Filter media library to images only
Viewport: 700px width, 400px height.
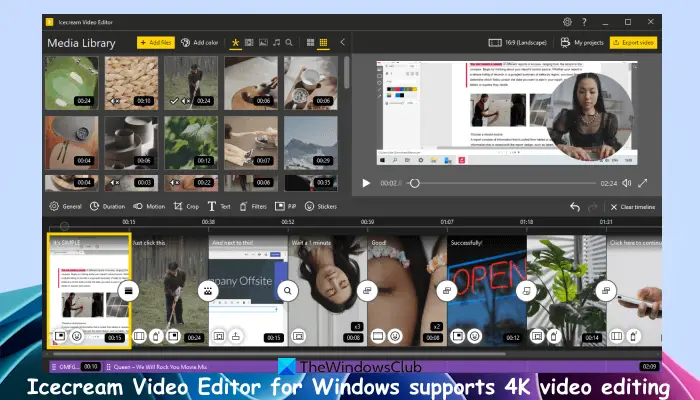[x=263, y=42]
